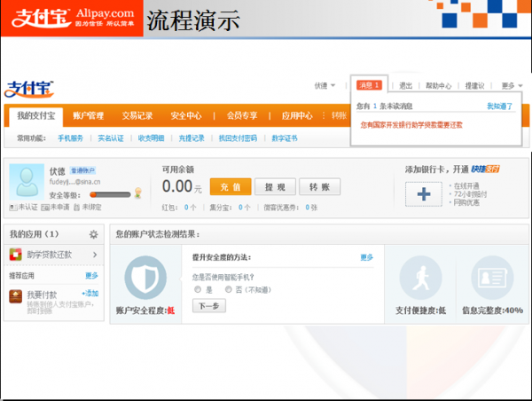Image resolution: width=532 pixels, height=401 pixels.
Task: Click the plus icon to add bank card
Action: (x=423, y=193)
